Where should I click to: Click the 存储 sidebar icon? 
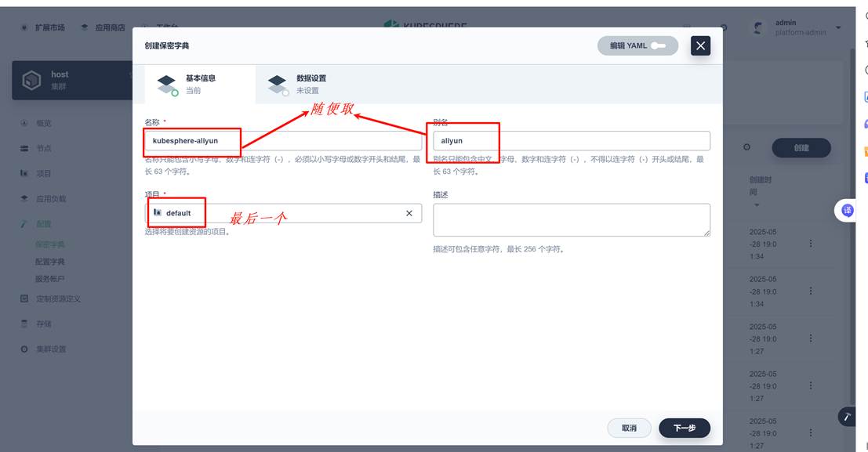point(24,324)
